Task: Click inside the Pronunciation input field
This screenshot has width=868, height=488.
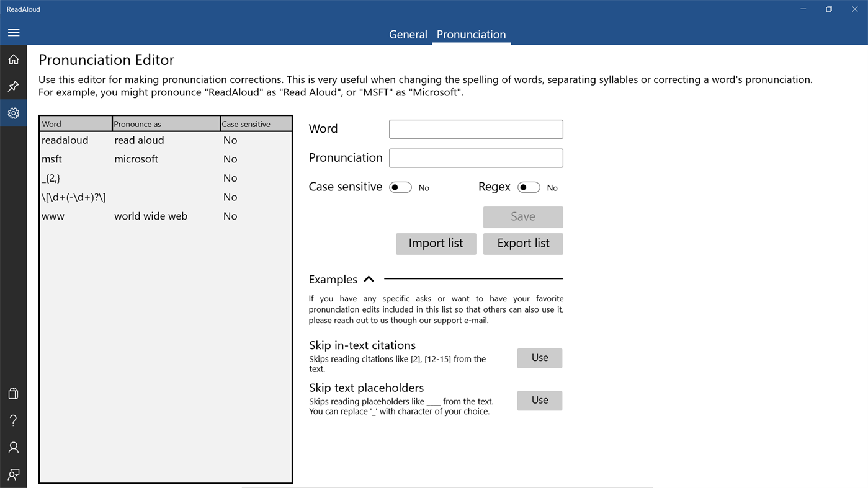Action: pos(475,157)
